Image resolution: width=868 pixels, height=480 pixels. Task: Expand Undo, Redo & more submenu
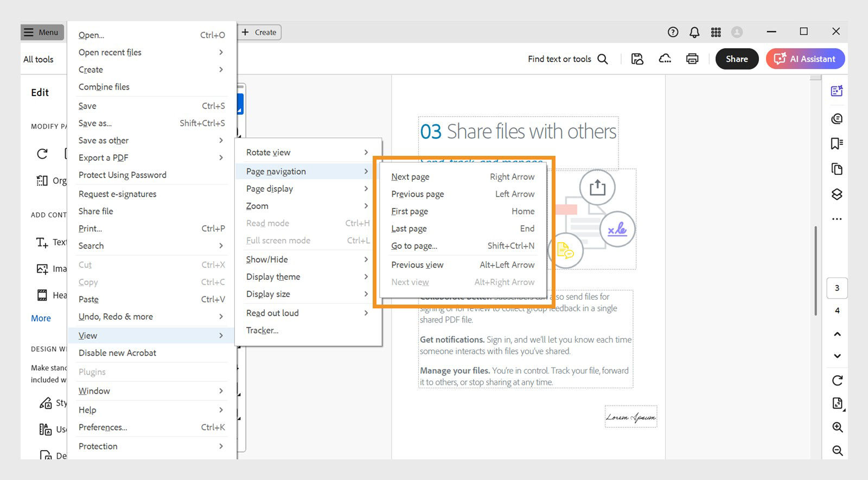(x=151, y=317)
